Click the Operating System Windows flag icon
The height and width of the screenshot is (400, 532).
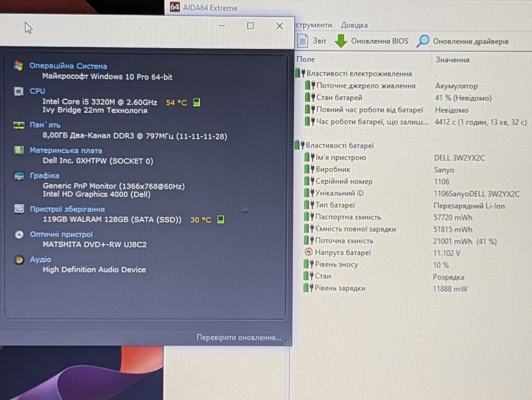(18, 66)
